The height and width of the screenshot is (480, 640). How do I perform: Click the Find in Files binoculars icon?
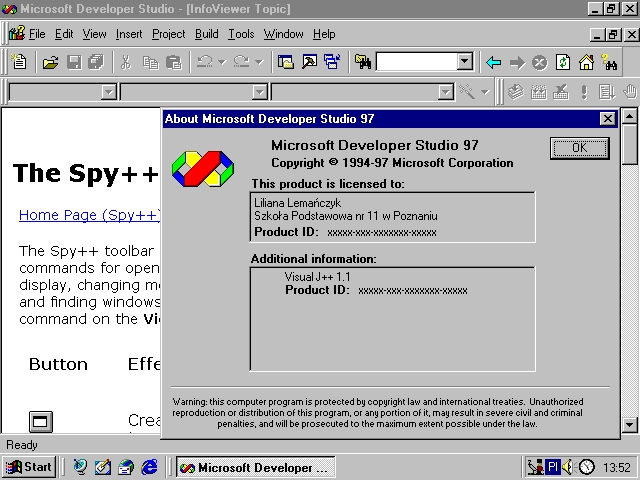coord(363,62)
